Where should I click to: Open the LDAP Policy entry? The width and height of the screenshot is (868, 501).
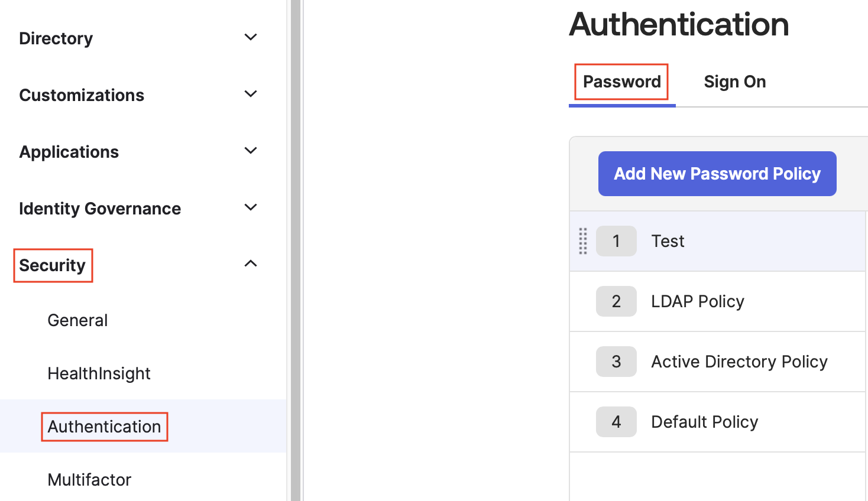click(697, 301)
